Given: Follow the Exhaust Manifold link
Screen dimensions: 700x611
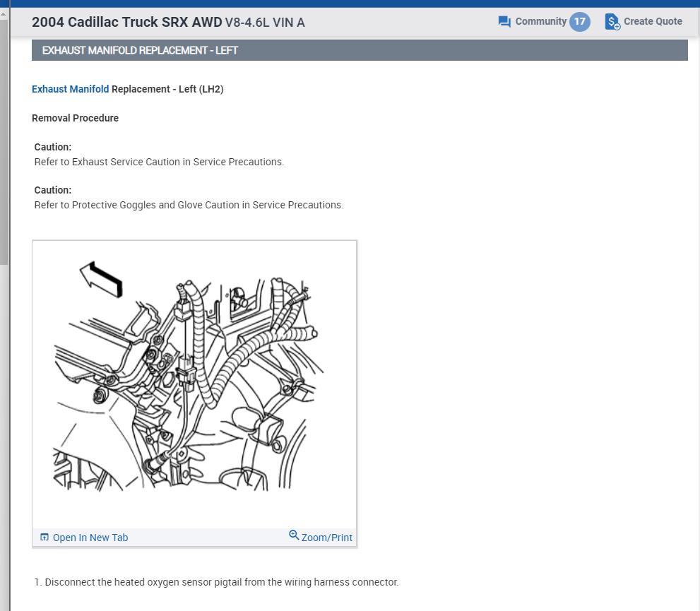Looking at the screenshot, I should 70,89.
